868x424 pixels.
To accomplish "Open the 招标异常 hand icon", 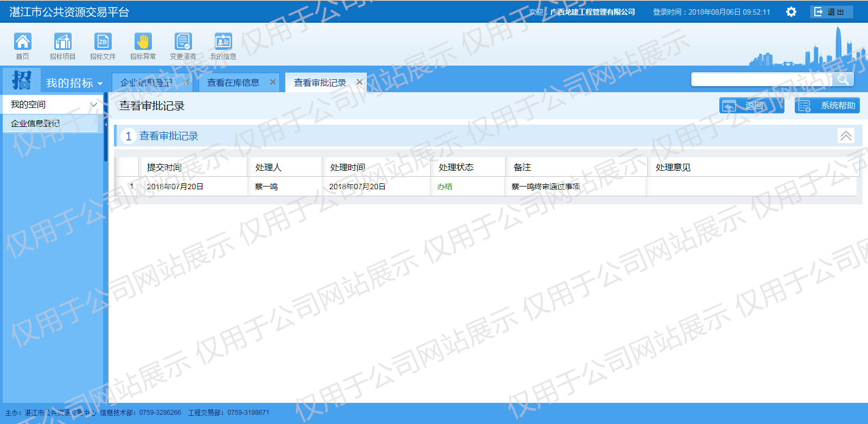I will 143,46.
